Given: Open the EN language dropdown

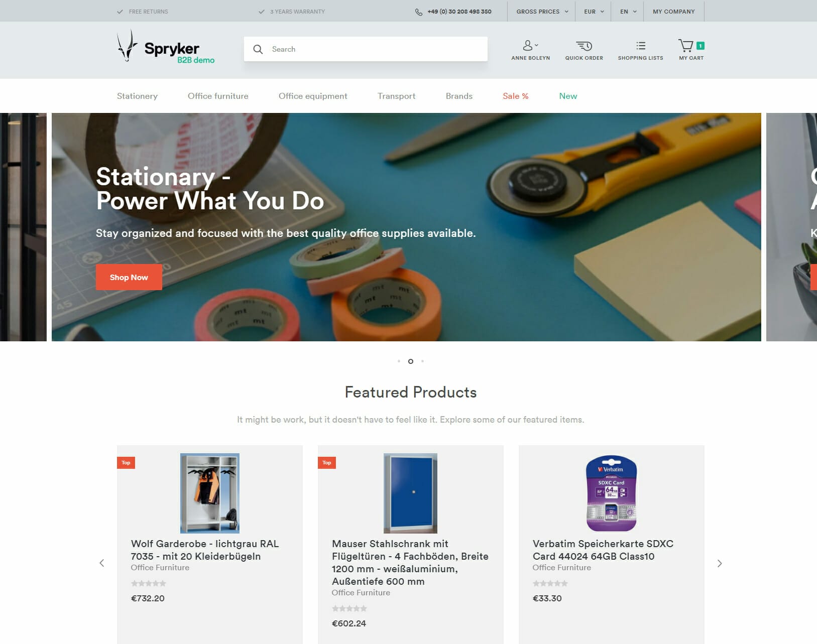Looking at the screenshot, I should [628, 12].
